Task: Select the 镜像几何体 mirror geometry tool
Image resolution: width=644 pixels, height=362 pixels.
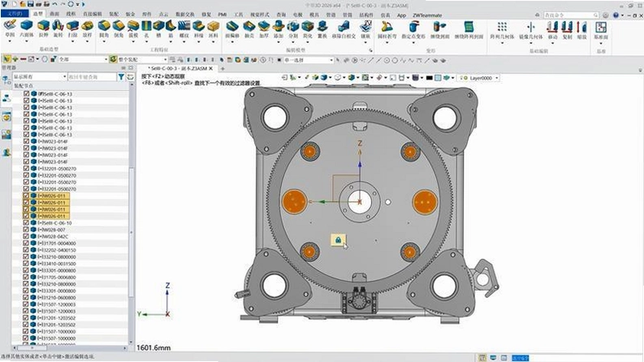Action: pyautogui.click(x=530, y=29)
